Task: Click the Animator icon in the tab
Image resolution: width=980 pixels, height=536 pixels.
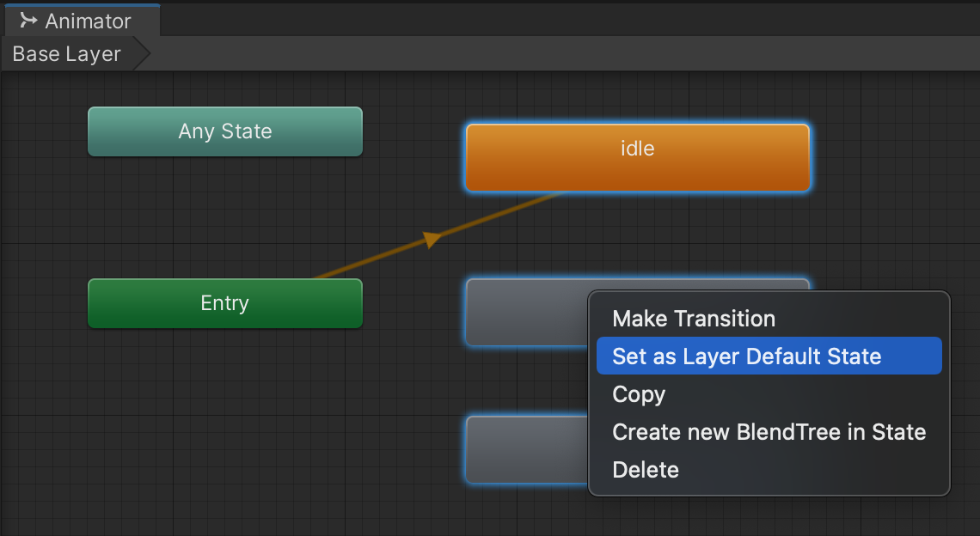Action: [x=28, y=20]
